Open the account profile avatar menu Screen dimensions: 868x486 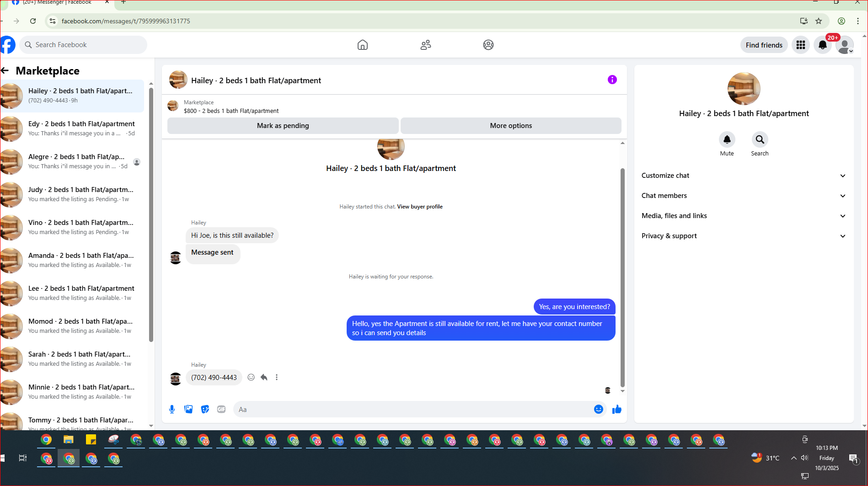(x=844, y=45)
